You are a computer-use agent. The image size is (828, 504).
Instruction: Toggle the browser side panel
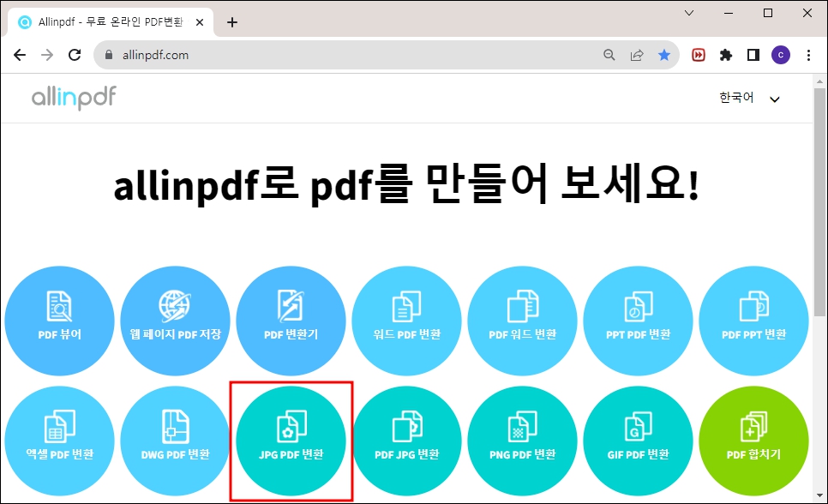tap(753, 55)
